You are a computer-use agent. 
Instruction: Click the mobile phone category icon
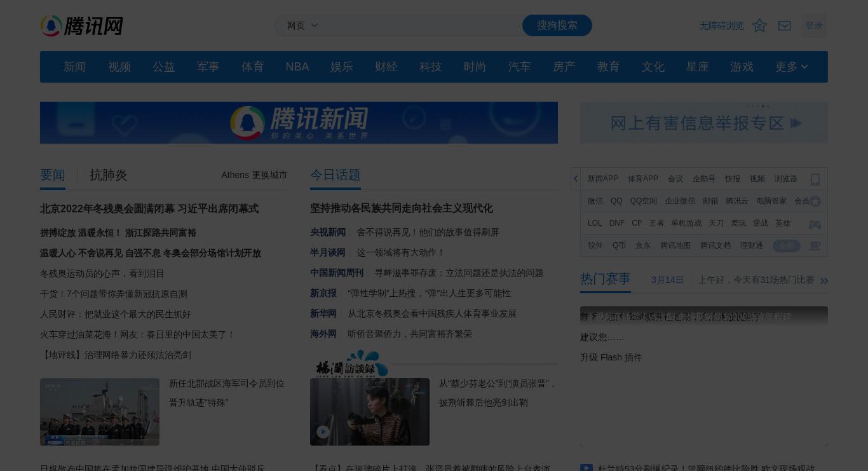[815, 179]
